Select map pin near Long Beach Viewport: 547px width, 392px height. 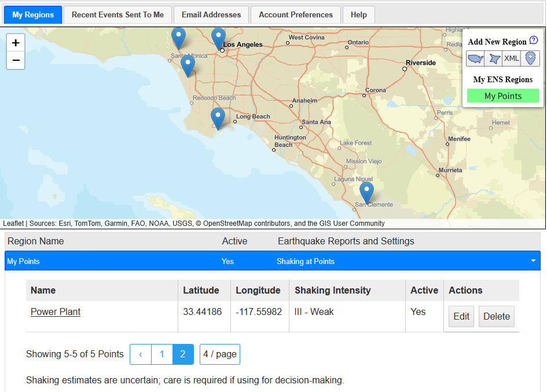(218, 118)
